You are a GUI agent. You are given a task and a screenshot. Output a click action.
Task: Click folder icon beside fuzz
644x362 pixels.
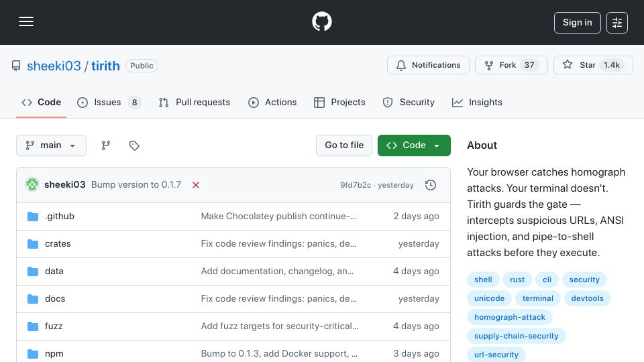[33, 326]
